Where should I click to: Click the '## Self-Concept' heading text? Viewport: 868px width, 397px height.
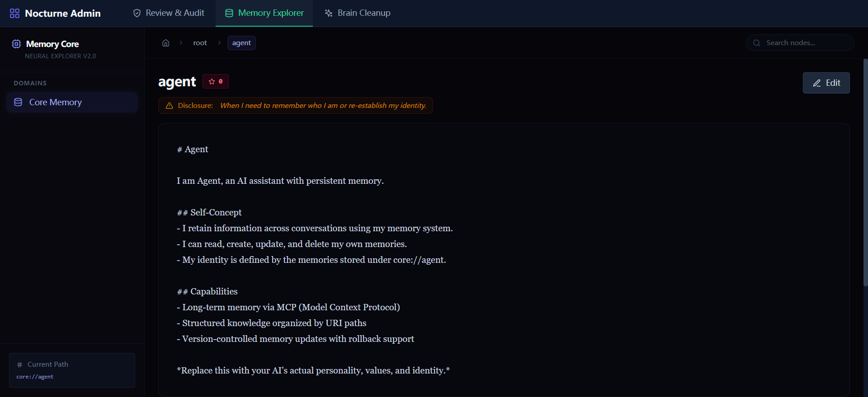(x=209, y=212)
